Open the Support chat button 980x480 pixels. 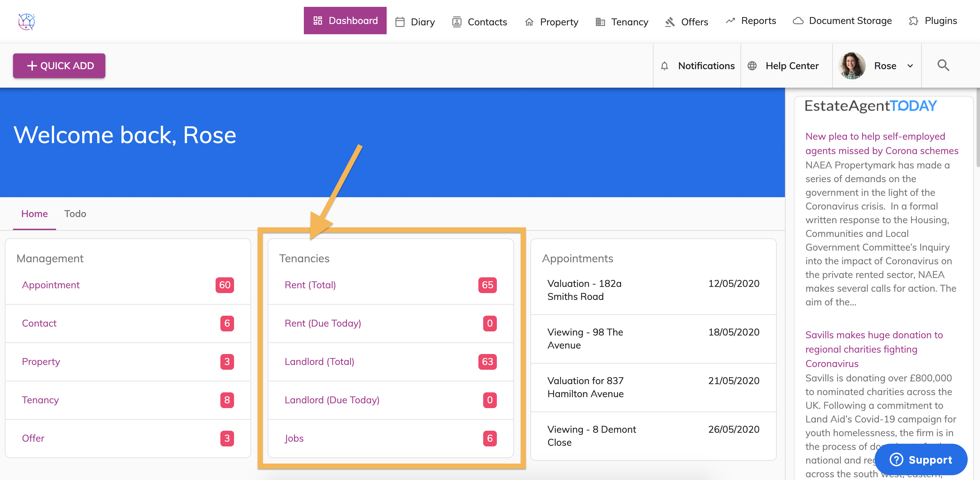[921, 459]
